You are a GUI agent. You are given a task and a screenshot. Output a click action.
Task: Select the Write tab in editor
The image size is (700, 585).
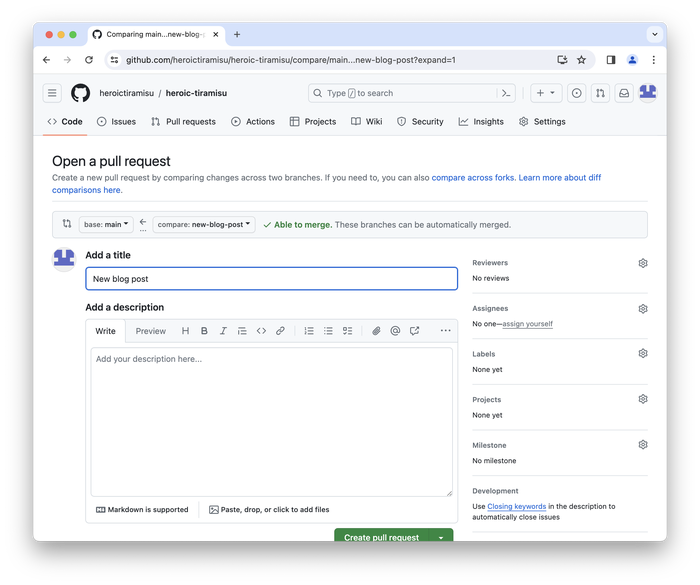tap(105, 331)
